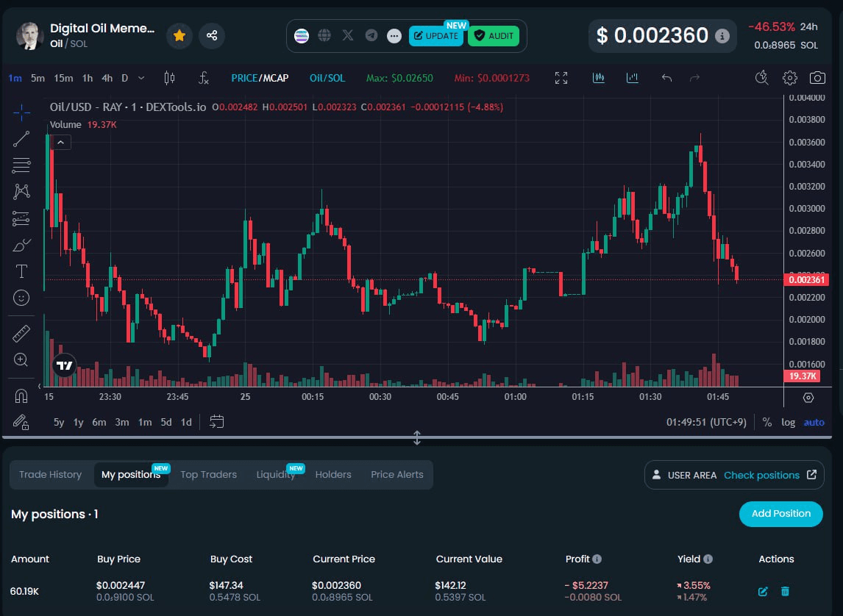
Task: Undo the last chart action
Action: coord(666,79)
